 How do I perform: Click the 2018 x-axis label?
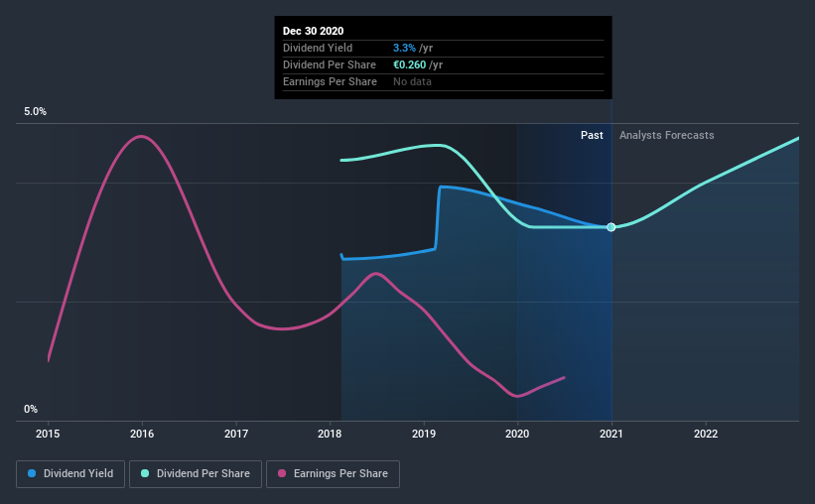tap(330, 434)
